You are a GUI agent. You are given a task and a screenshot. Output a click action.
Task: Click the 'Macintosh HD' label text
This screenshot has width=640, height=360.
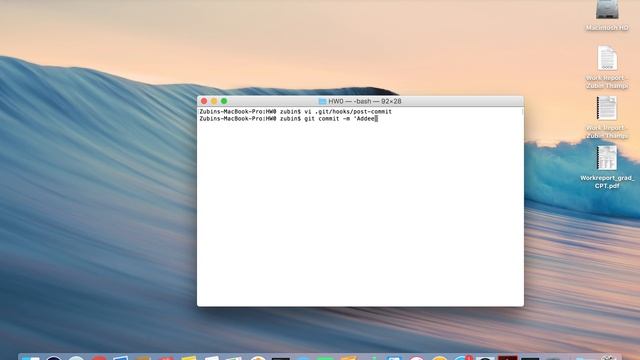coord(607,28)
